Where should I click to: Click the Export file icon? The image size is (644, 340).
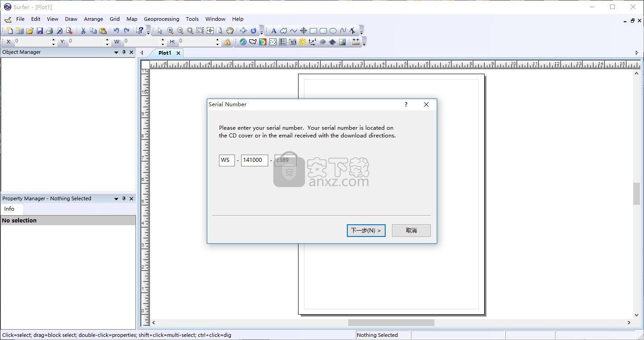70,31
